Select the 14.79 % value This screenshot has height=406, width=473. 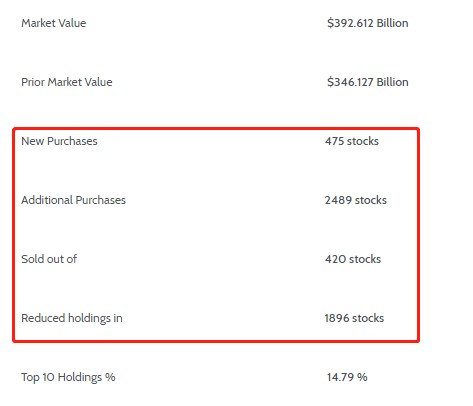(347, 377)
